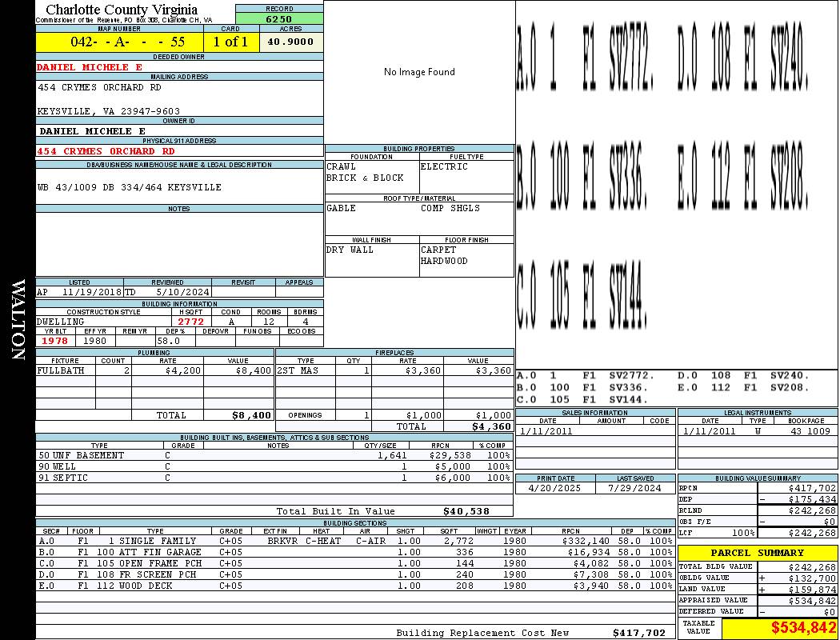The image size is (840, 640).
Task: Click legal description WB 43/1009 DB 334/464 KEYSVILLE
Action: click(x=129, y=187)
